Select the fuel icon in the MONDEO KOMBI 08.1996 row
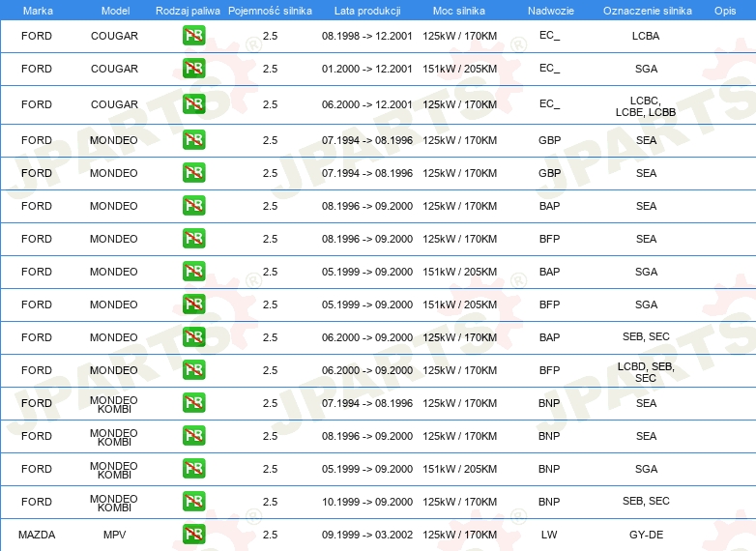Screen dimensions: 756x551 [x=193, y=435]
